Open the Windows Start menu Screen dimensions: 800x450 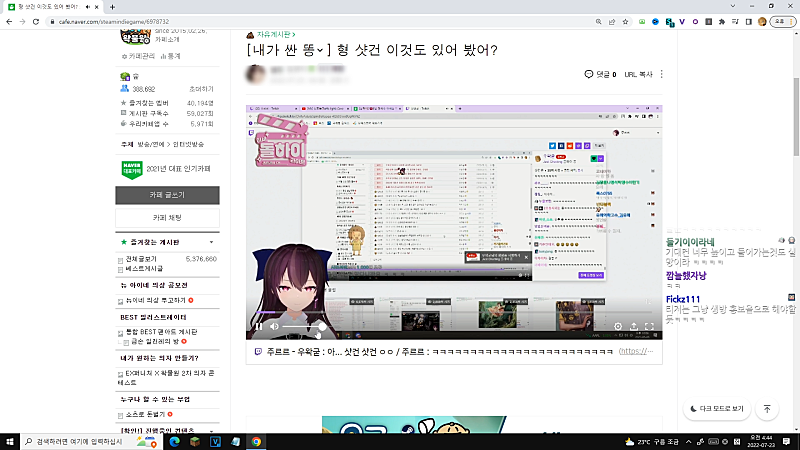click(10, 442)
